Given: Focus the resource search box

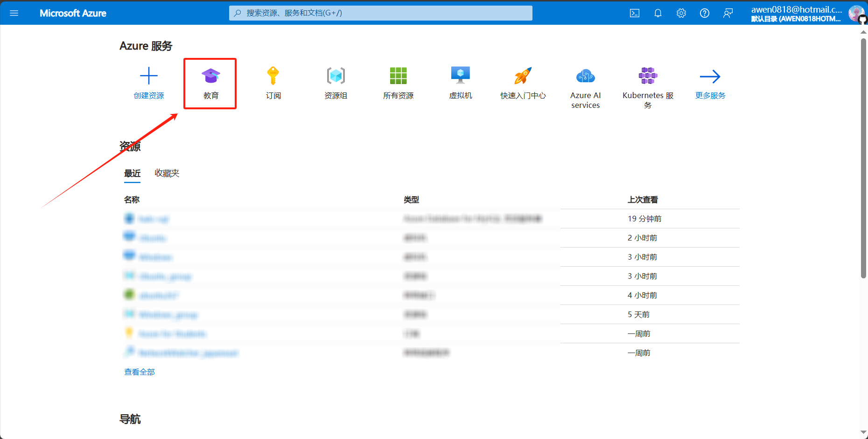Looking at the screenshot, I should (380, 13).
